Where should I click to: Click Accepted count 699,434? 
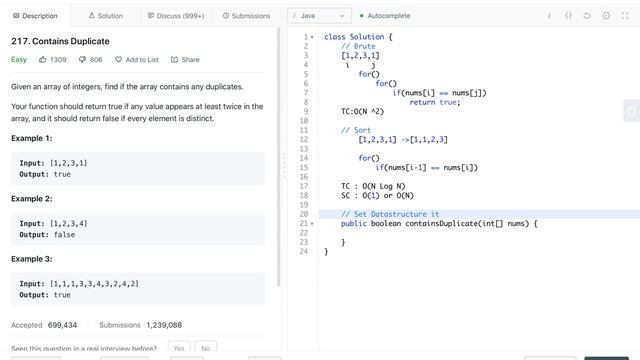62,325
